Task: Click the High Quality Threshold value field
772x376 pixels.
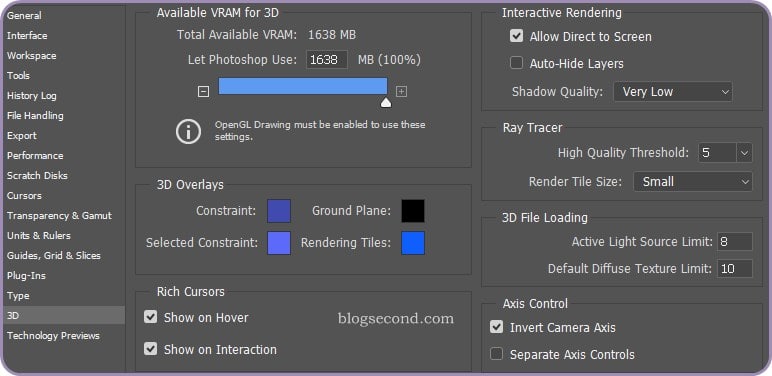Action: tap(717, 153)
